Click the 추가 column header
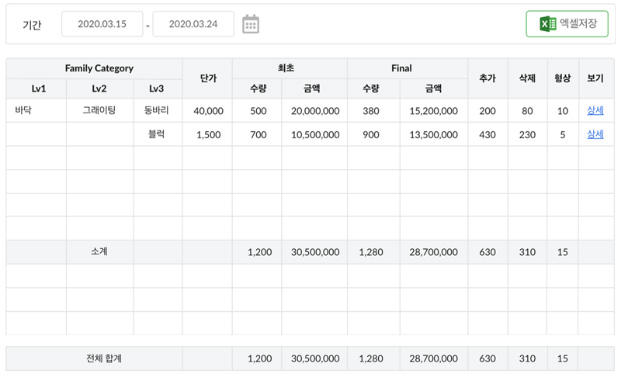The height and width of the screenshot is (377, 617). (x=488, y=78)
